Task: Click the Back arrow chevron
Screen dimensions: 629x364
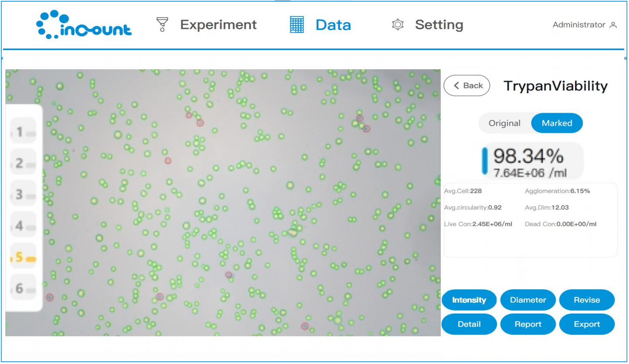Action: pyautogui.click(x=457, y=86)
